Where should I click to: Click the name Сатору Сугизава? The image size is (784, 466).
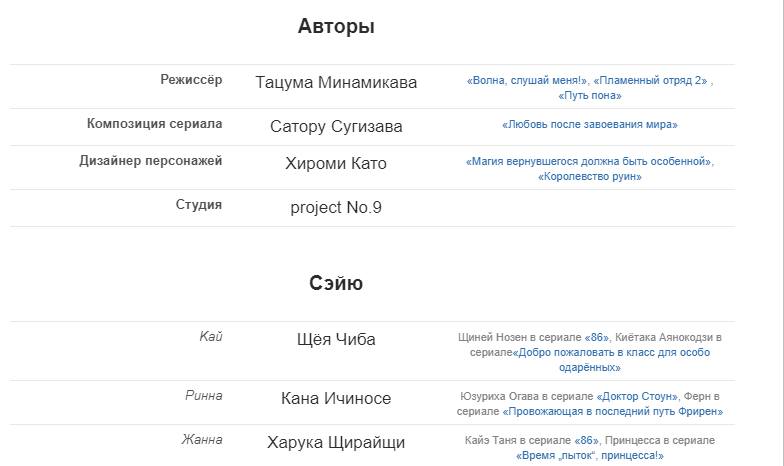point(336,127)
